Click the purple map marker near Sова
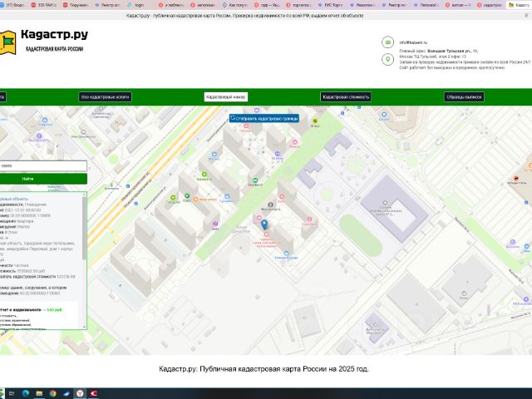Image resolution: width=532 pixels, height=399 pixels. pos(215,224)
